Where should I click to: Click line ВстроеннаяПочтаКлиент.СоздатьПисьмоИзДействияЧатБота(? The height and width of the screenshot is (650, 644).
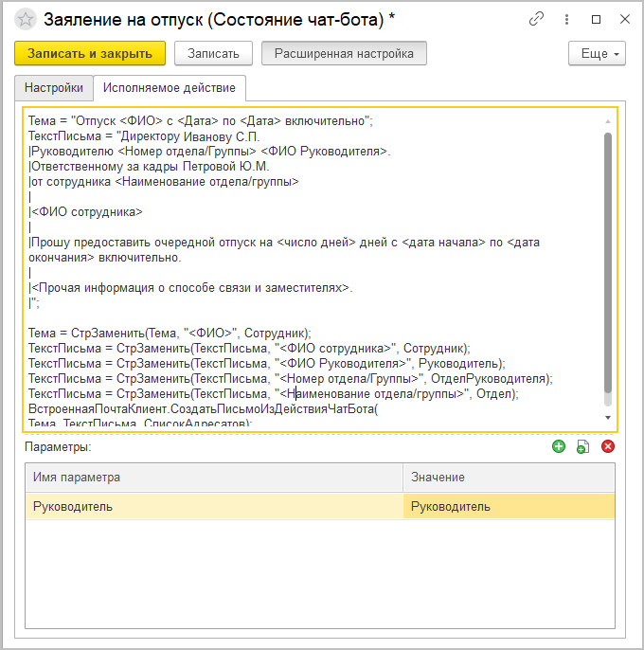coord(203,409)
